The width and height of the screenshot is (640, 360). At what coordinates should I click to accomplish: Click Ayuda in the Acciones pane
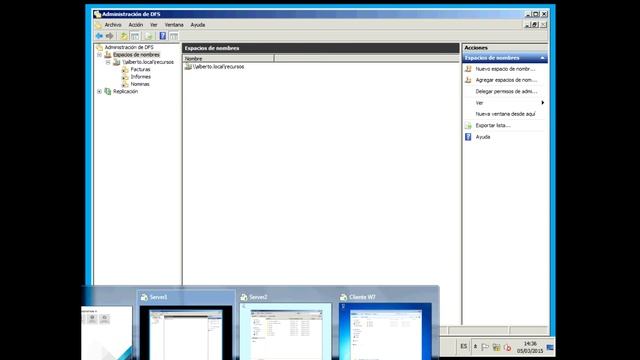point(483,137)
